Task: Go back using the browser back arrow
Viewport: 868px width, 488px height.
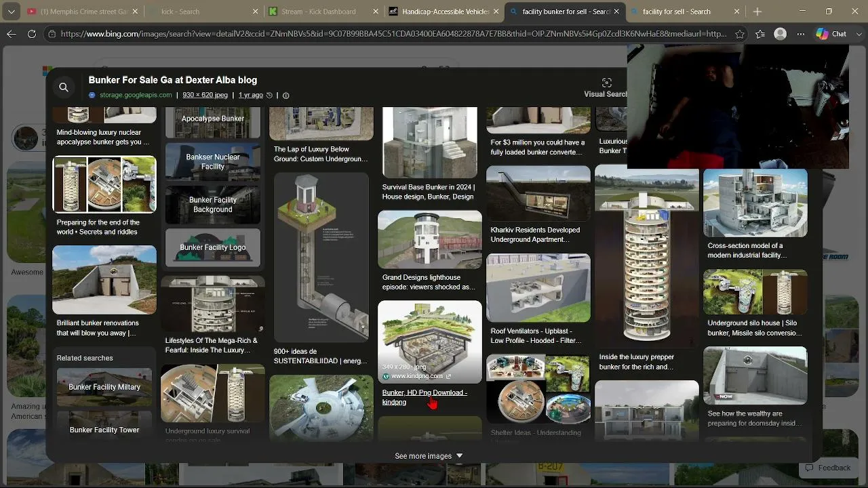Action: coord(12,34)
